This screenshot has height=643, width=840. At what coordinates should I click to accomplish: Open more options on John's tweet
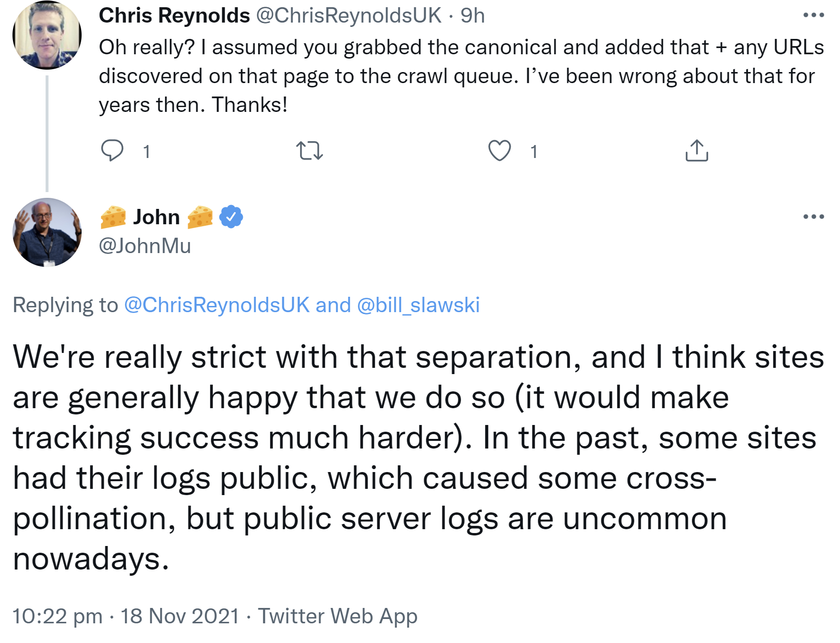[813, 217]
